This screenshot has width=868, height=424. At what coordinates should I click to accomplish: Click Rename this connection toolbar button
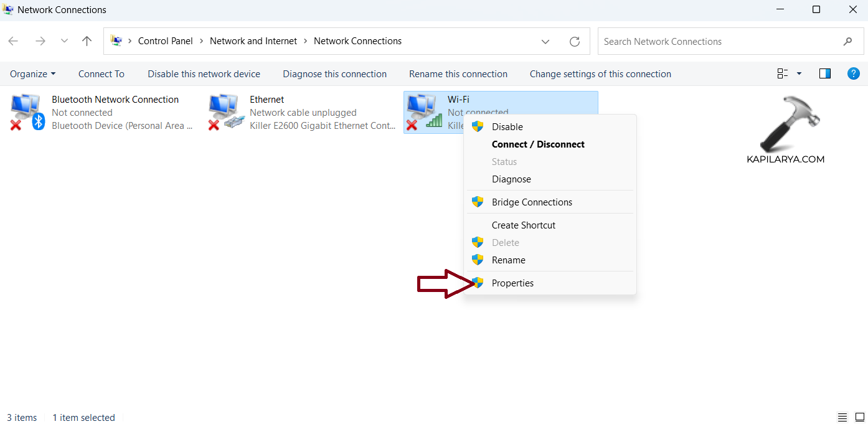point(458,74)
